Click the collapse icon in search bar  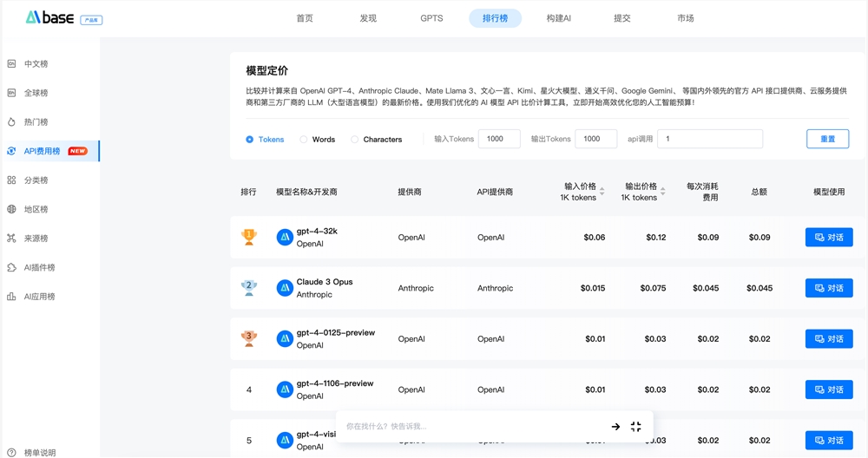[635, 427]
